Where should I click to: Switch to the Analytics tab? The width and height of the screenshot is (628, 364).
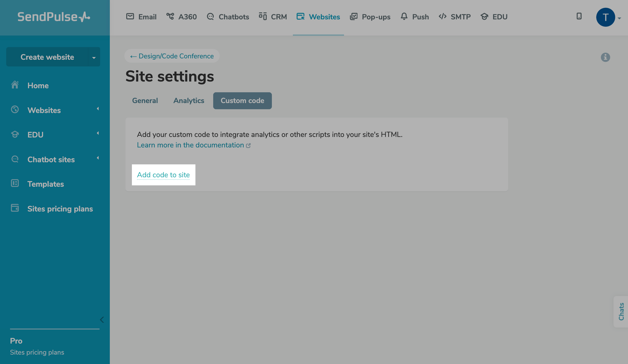[x=189, y=101]
